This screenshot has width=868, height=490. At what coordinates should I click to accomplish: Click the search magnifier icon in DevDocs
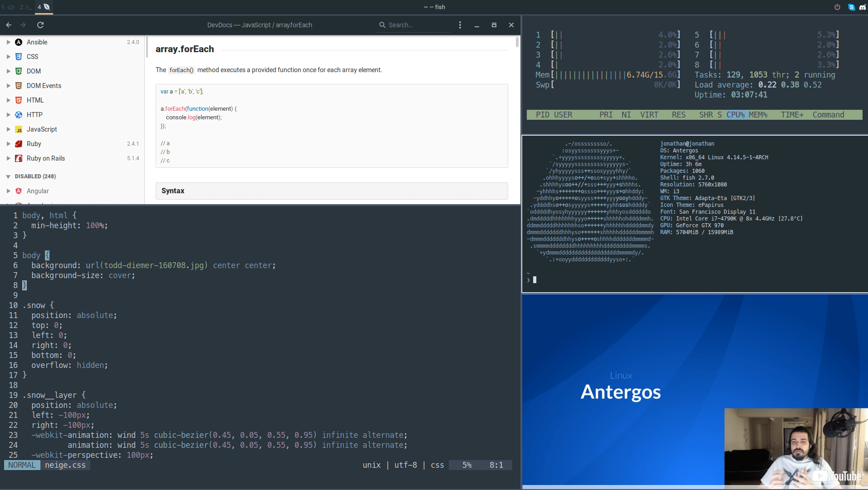coord(382,25)
